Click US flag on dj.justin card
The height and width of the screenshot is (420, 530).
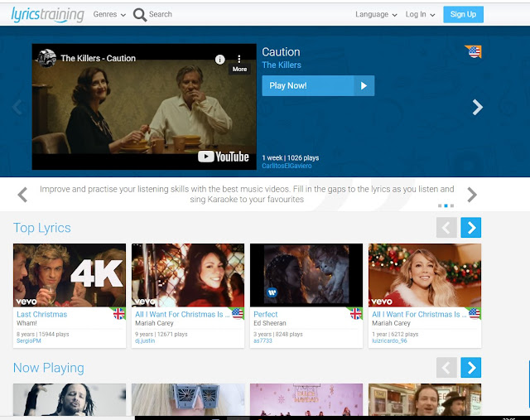coord(238,313)
